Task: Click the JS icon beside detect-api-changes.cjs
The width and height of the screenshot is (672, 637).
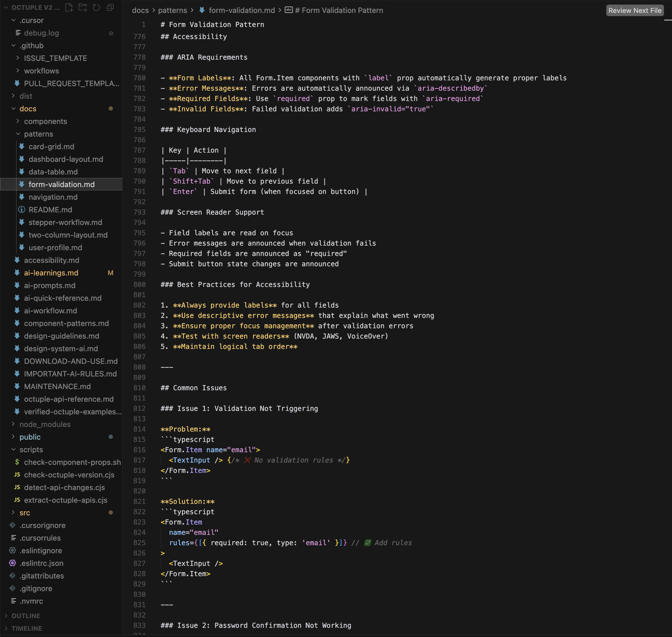Action: click(x=17, y=487)
